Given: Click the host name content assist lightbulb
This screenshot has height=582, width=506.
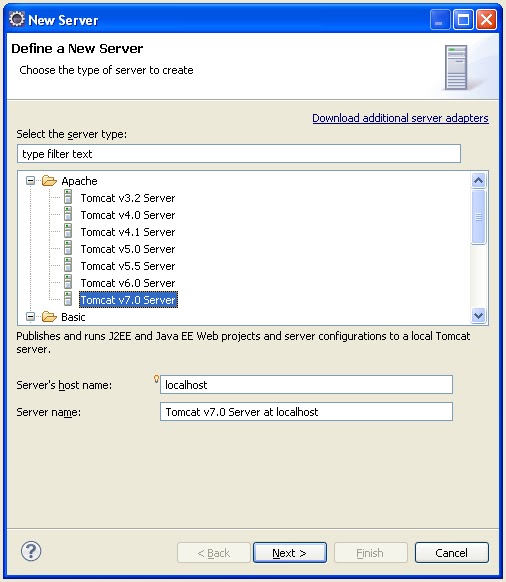Looking at the screenshot, I should coord(156,379).
